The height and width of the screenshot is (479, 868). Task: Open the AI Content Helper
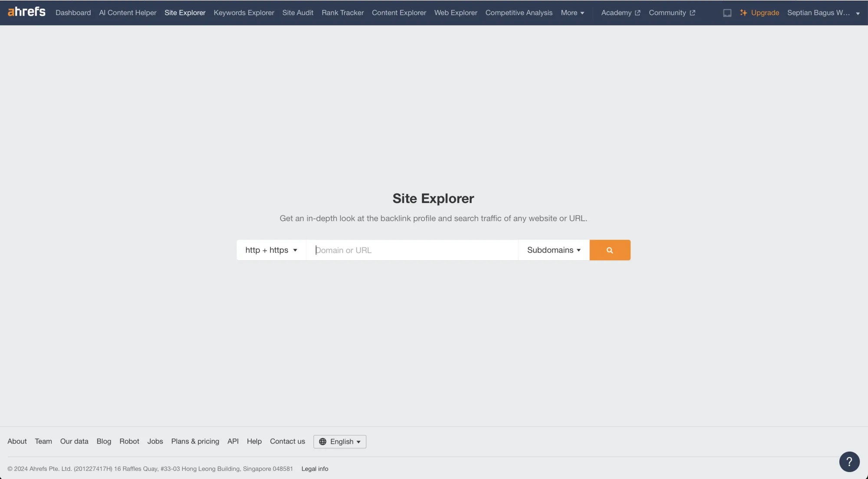128,13
